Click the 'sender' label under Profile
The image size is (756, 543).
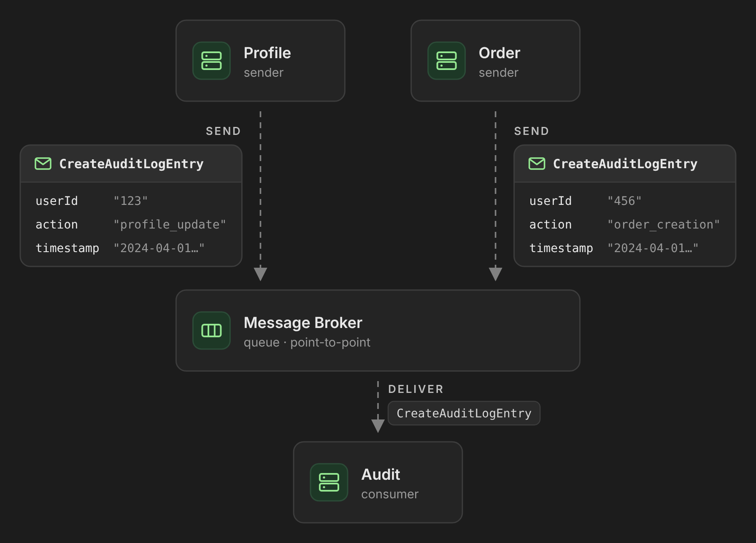264,73
